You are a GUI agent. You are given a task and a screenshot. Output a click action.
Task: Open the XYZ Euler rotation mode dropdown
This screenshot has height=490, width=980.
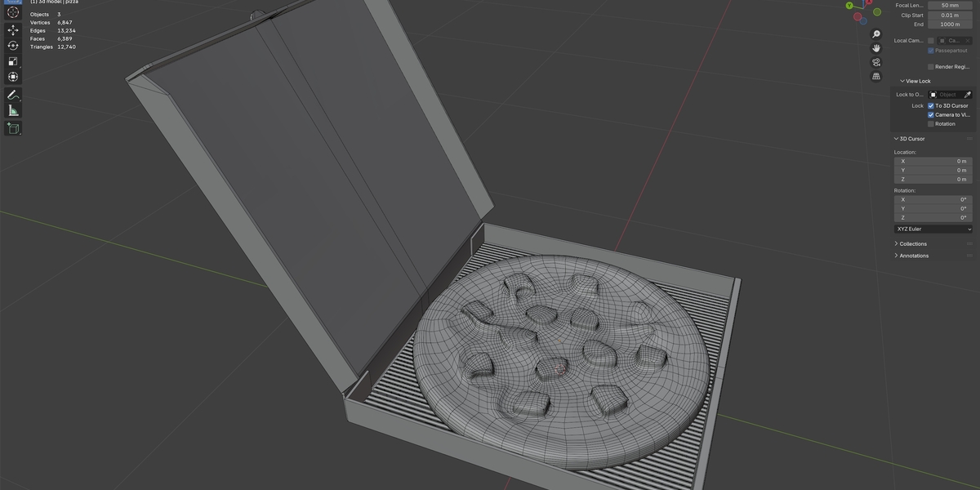934,229
